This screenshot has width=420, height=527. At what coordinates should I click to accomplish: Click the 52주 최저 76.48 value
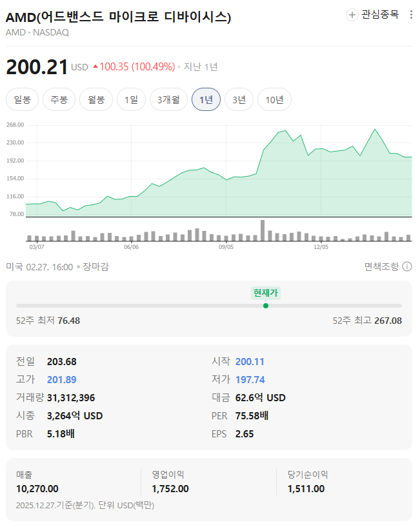click(68, 321)
